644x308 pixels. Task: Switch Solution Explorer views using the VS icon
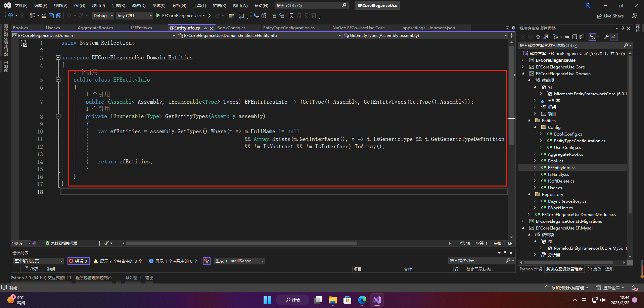click(x=545, y=37)
